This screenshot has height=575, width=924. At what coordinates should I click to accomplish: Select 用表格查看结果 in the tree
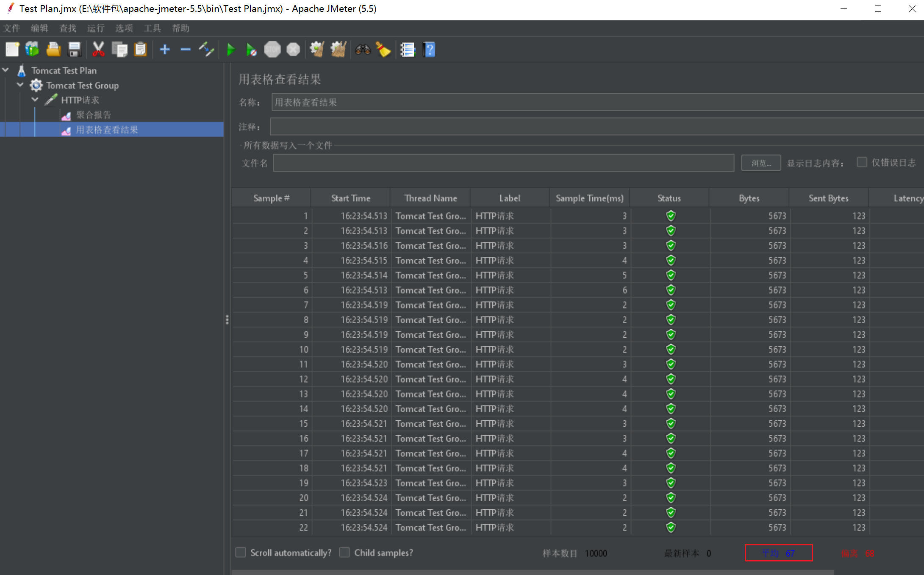[x=107, y=130]
